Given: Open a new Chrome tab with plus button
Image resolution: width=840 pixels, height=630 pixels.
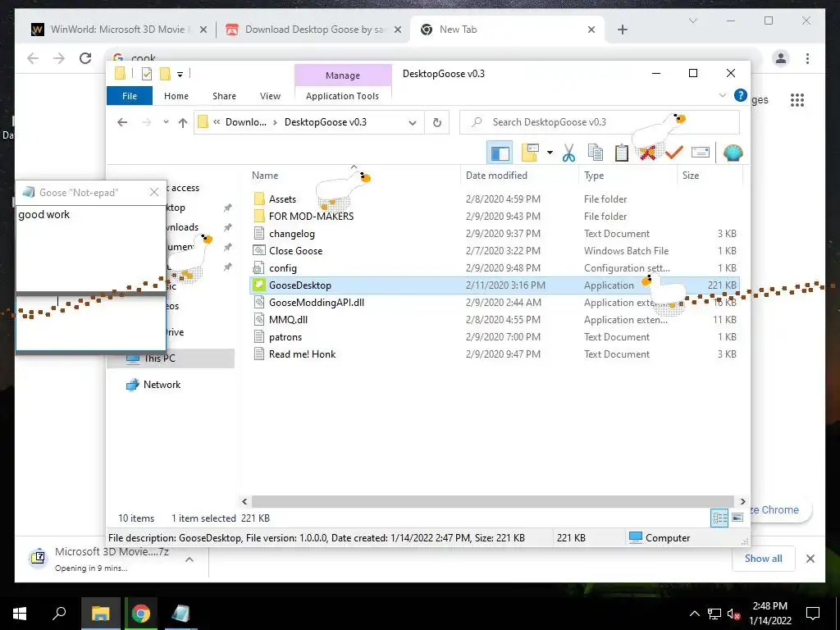Looking at the screenshot, I should [622, 30].
